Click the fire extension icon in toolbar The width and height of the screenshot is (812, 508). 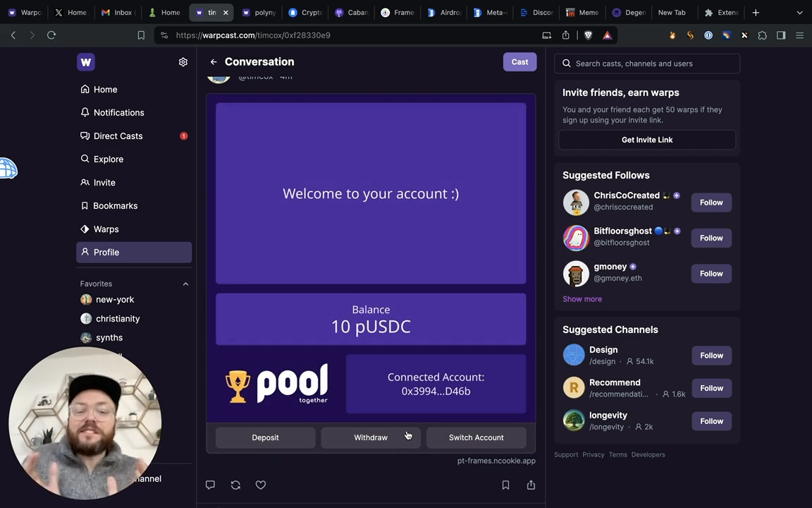pyautogui.click(x=672, y=35)
